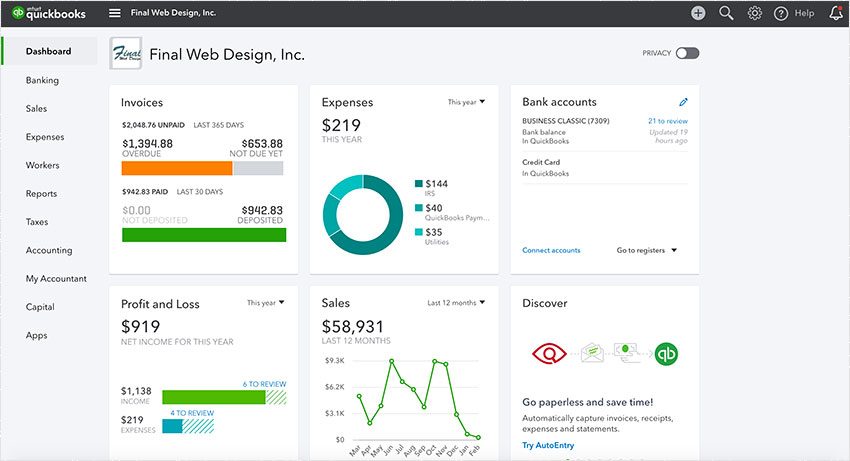This screenshot has width=850, height=461.
Task: Edit bank accounts with pencil icon
Action: 683,102
